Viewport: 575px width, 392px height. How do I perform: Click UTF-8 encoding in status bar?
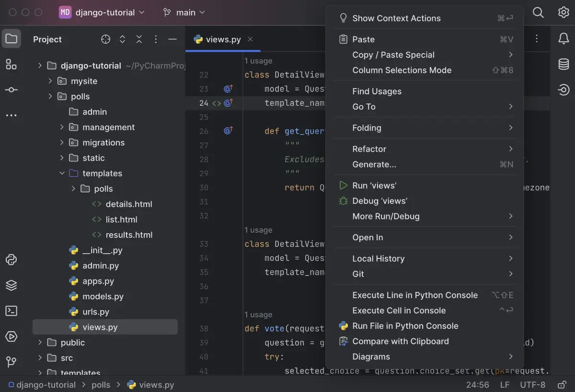[x=532, y=385]
